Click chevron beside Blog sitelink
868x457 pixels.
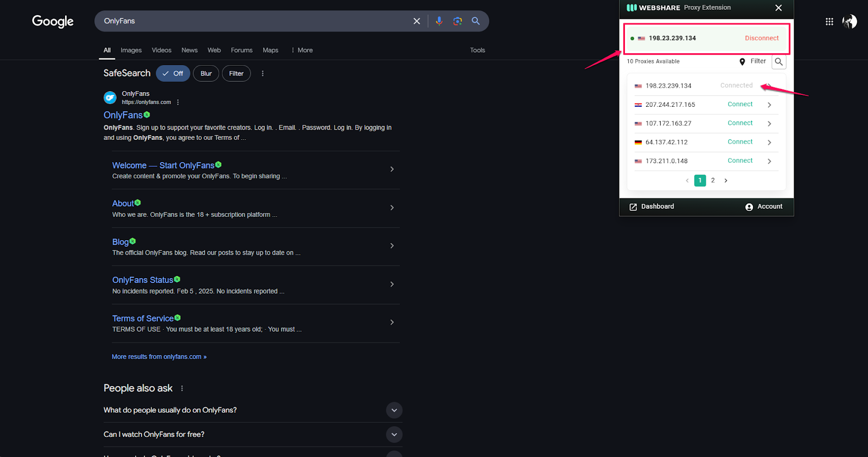click(x=392, y=246)
